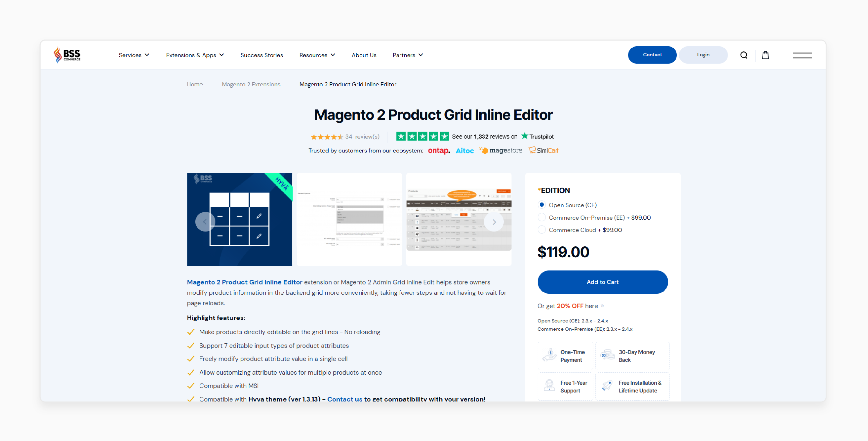Click the ontap ecosystem logo

click(x=439, y=151)
